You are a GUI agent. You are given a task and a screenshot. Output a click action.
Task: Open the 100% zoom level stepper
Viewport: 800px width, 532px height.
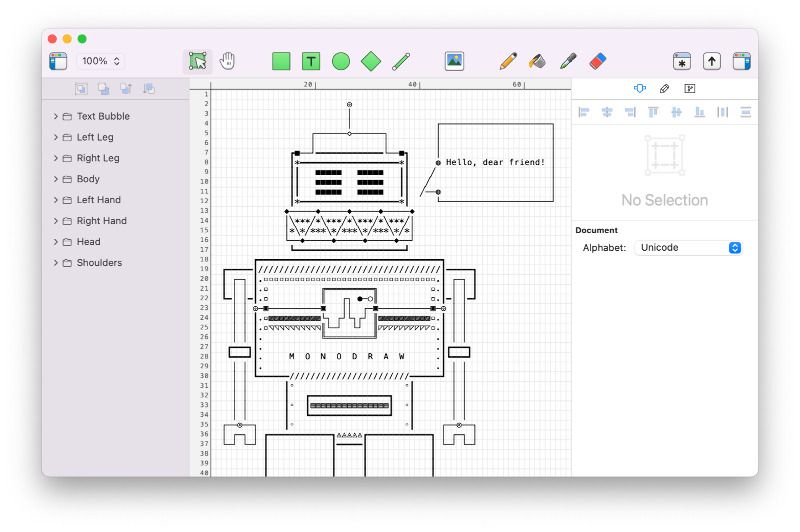101,61
